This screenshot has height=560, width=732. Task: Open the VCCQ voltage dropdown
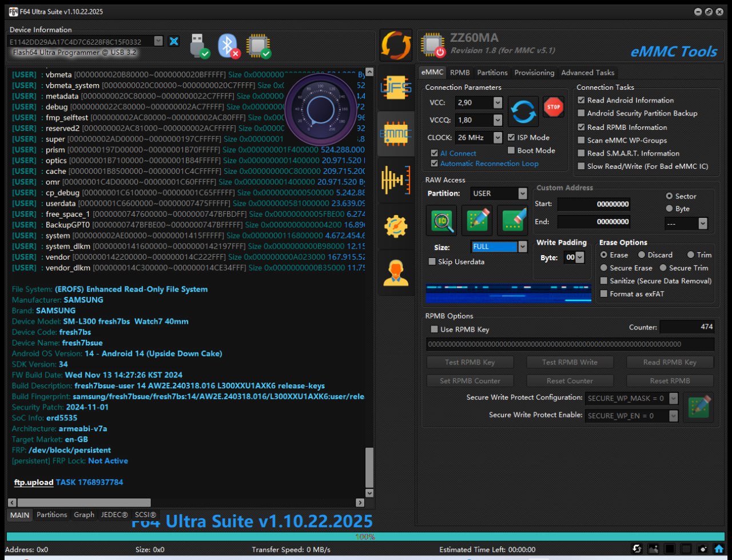(x=498, y=120)
